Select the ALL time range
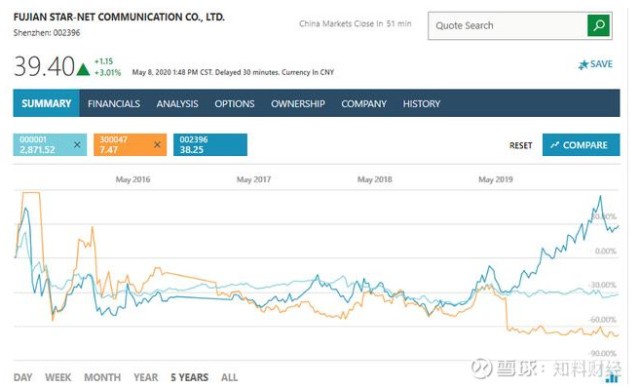Image resolution: width=640 pixels, height=388 pixels. point(229,377)
